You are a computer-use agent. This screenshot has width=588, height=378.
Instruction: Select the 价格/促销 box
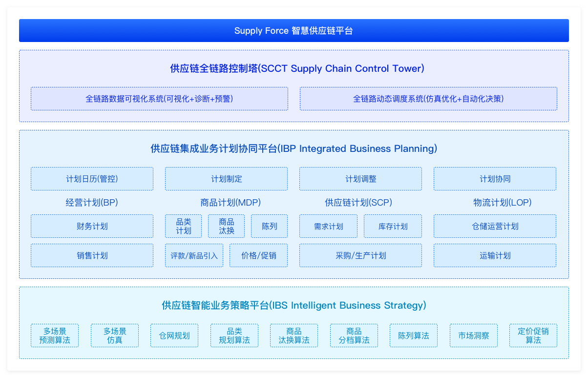click(x=259, y=255)
